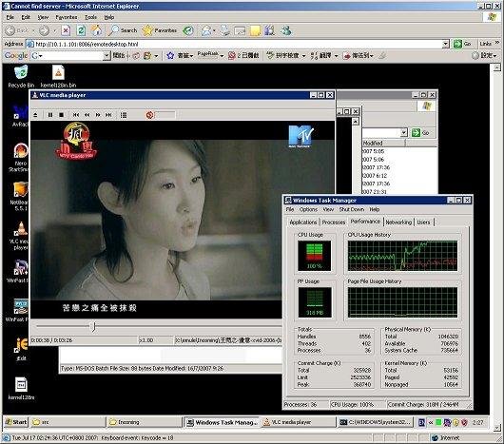Image resolution: width=504 pixels, height=444 pixels.
Task: Click the VLC volume slider
Action: click(165, 115)
